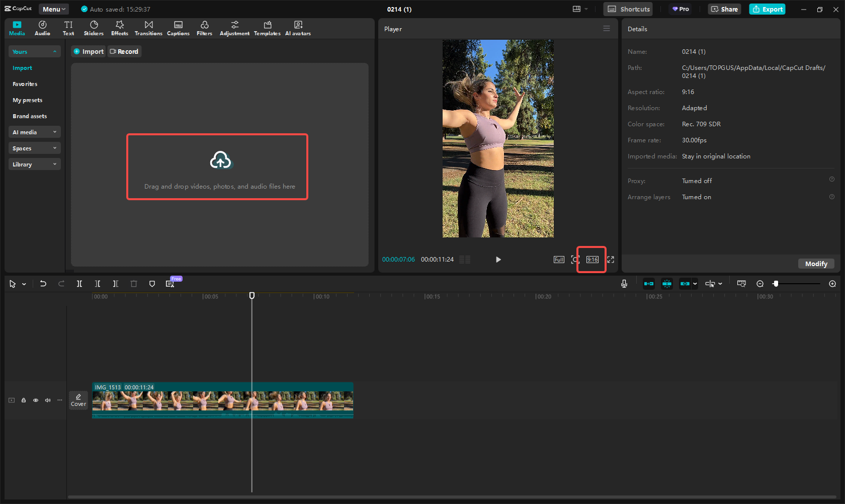
Task: Select Favorites in the media sidebar
Action: pyautogui.click(x=25, y=84)
